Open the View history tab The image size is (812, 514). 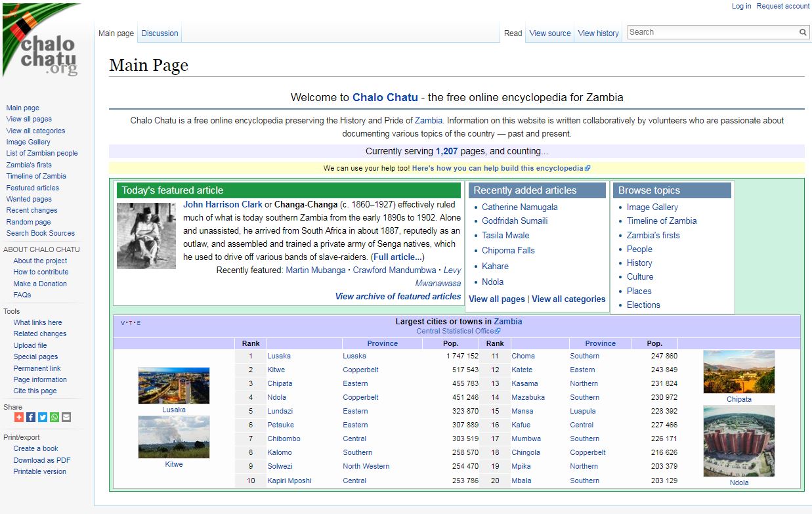599,33
